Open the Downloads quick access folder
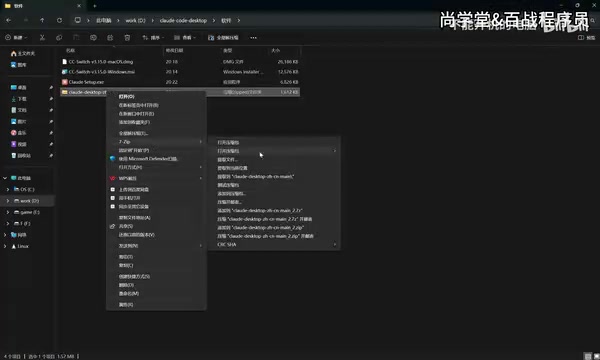This screenshot has height=360, width=600. coord(19,99)
